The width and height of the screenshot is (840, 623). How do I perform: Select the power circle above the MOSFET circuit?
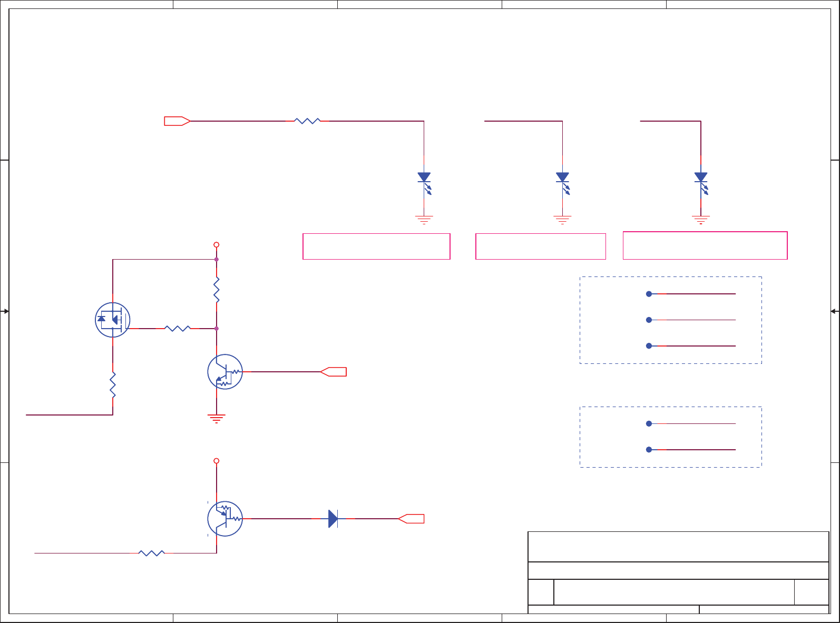click(216, 245)
